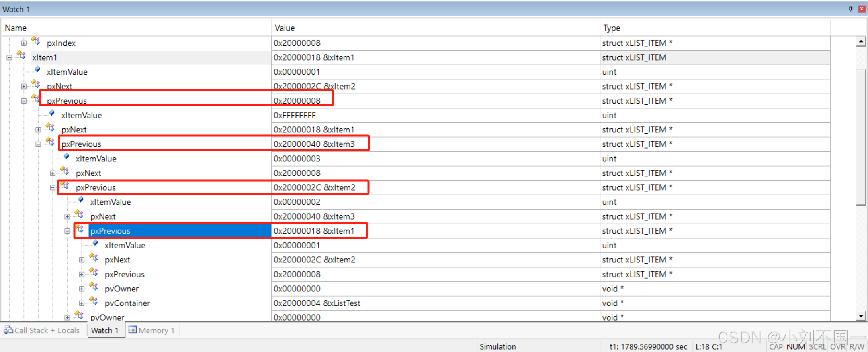868x352 pixels.
Task: Select the xItem1 tree row name
Action: click(x=45, y=57)
